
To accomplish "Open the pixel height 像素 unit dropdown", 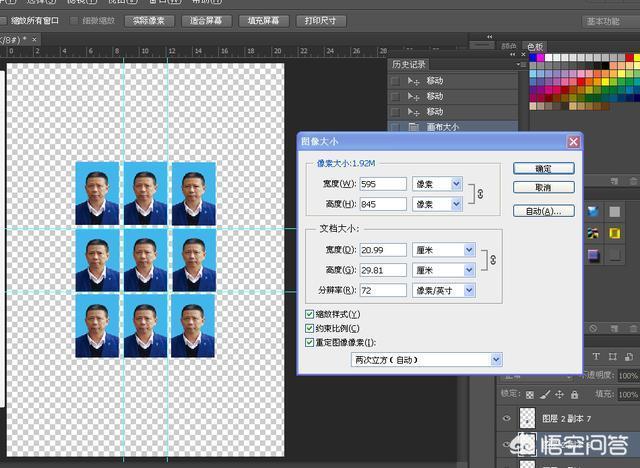I will click(437, 204).
